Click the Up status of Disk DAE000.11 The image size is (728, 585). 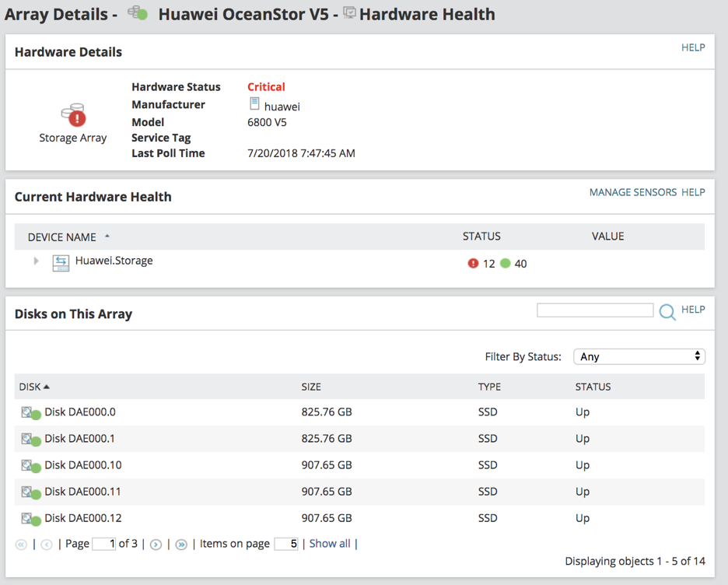(583, 492)
